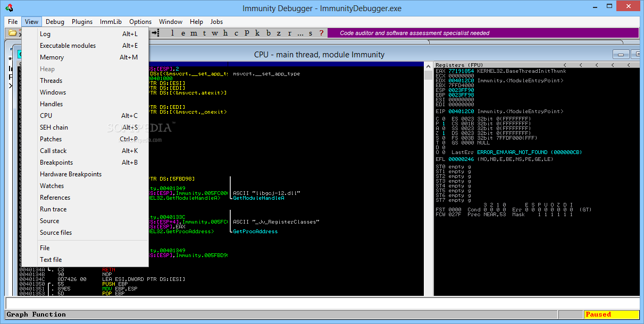The width and height of the screenshot is (644, 324).
Task: Click the EFL value 00000246
Action: pyautogui.click(x=461, y=159)
